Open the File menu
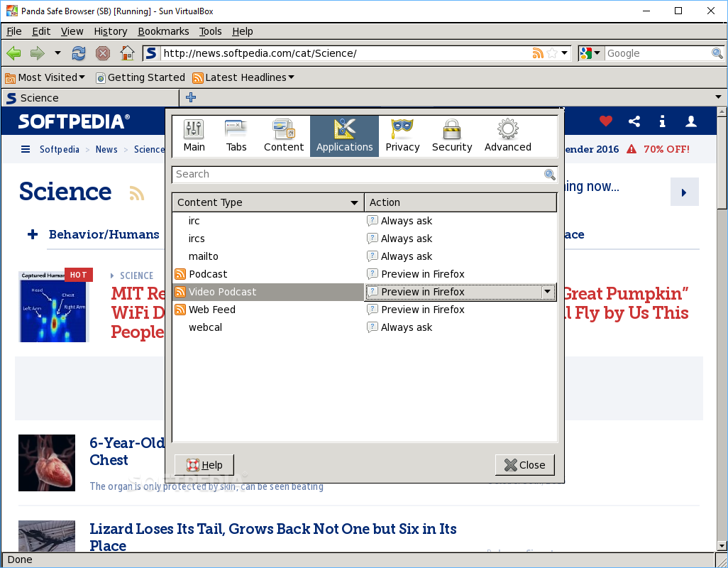The height and width of the screenshot is (568, 728). (x=14, y=31)
